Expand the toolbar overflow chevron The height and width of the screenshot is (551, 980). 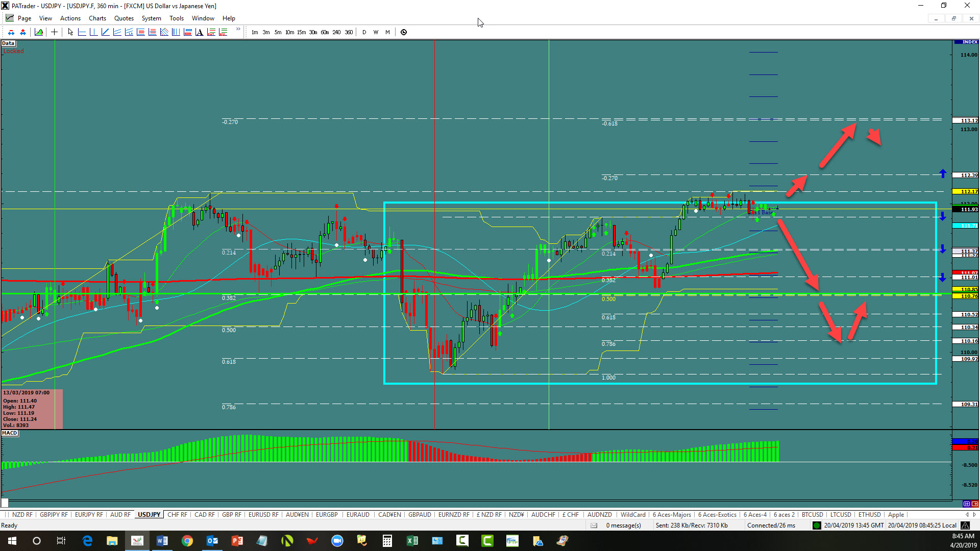click(x=238, y=30)
